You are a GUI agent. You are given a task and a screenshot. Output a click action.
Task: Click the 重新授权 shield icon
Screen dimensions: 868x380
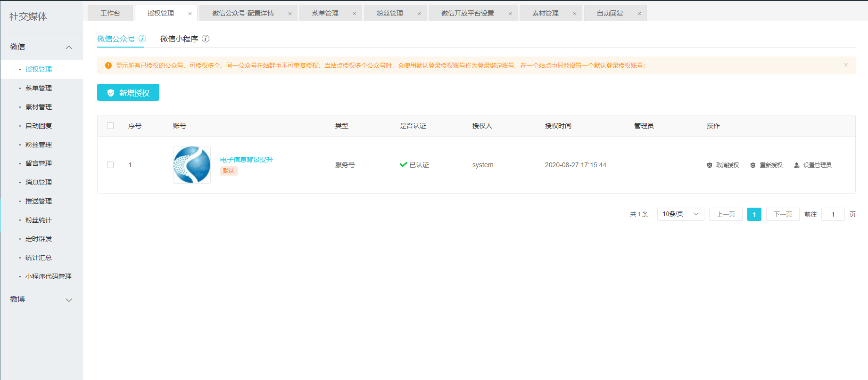coord(753,165)
